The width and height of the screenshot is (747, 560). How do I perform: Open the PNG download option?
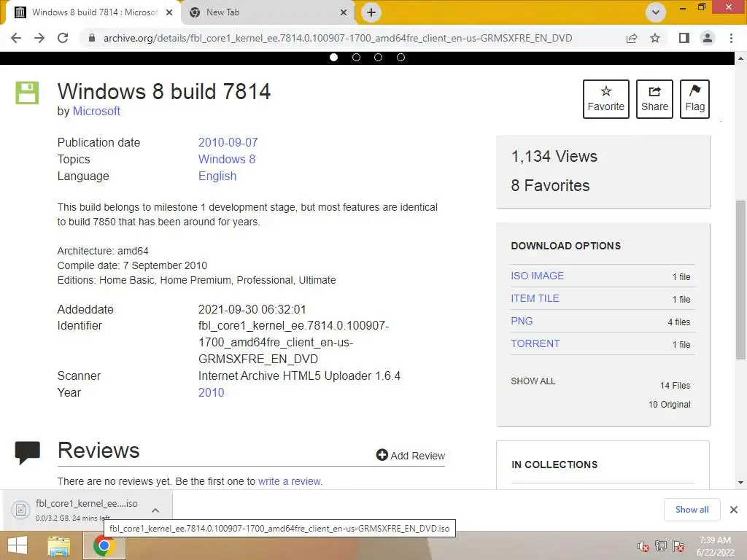(x=522, y=321)
